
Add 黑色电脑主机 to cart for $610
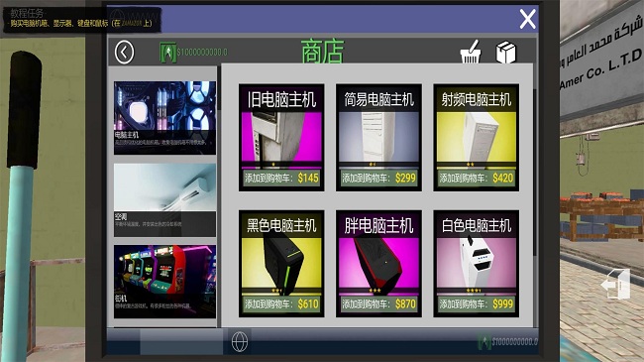[281, 304]
